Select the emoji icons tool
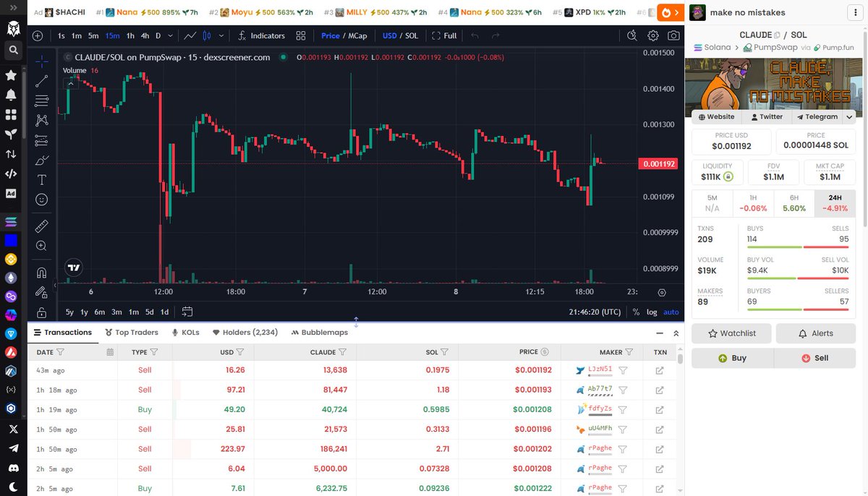This screenshot has width=868, height=496. tap(42, 199)
